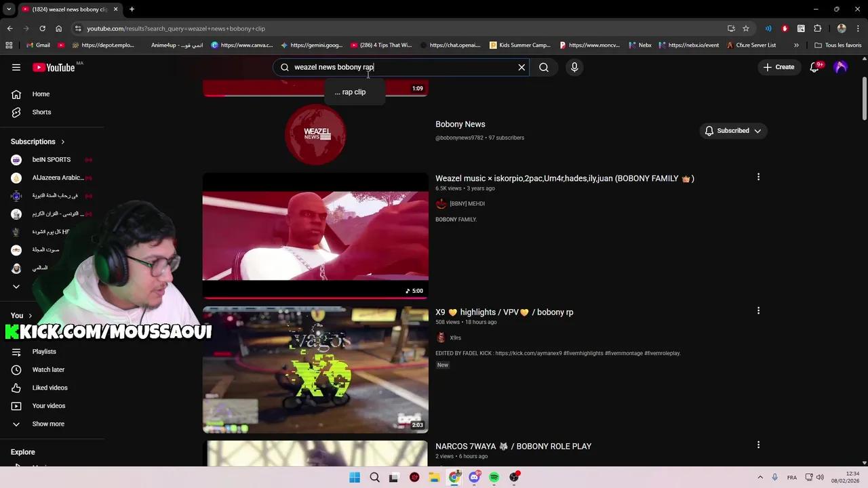Open Watch later list
868x488 pixels.
click(48, 369)
